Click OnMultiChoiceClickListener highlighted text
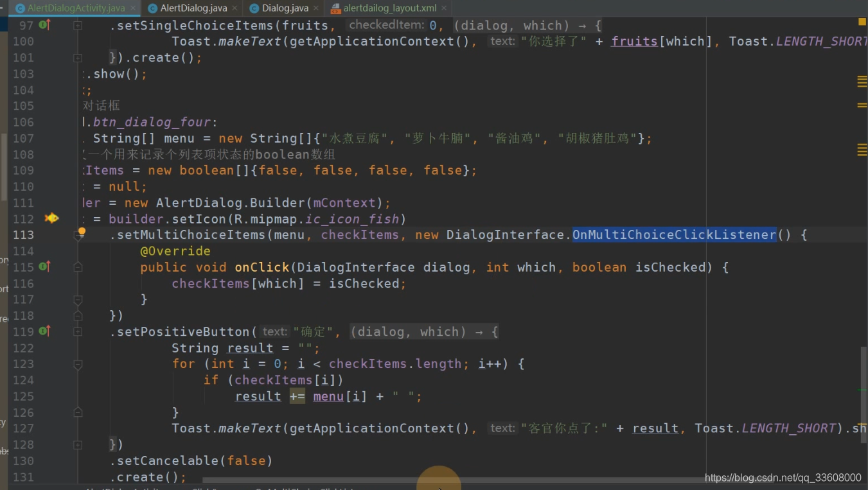The height and width of the screenshot is (490, 868). 675,235
